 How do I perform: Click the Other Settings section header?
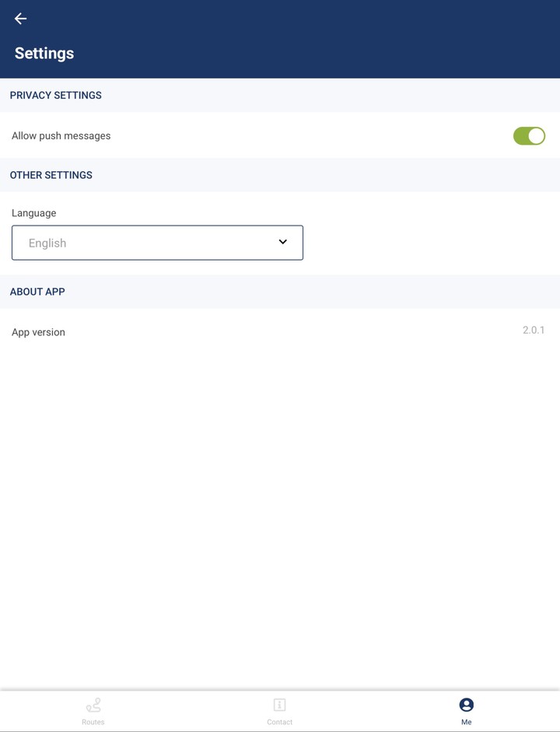pyautogui.click(x=51, y=175)
